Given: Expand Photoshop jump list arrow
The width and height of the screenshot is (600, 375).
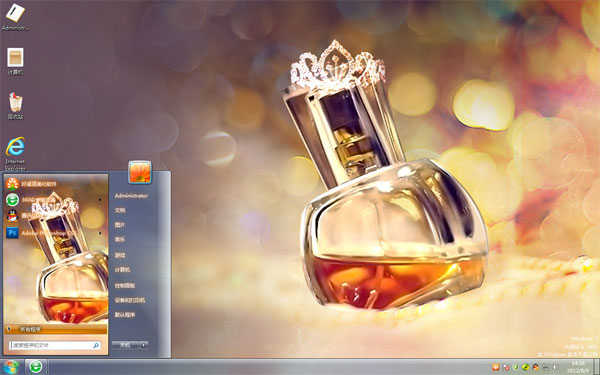Looking at the screenshot, I should (100, 233).
